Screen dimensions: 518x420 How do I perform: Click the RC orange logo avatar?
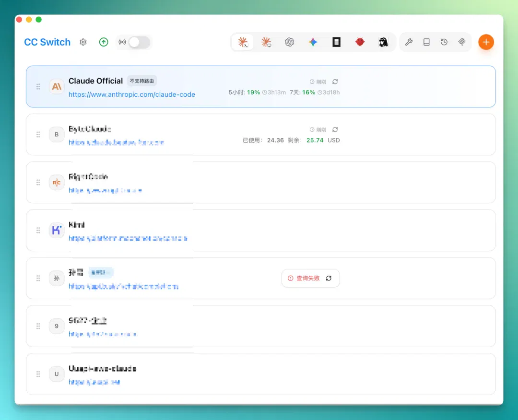57,182
